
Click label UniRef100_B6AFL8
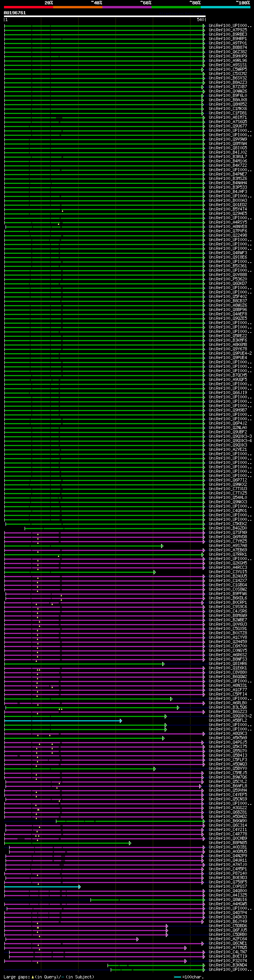(x=228, y=786)
